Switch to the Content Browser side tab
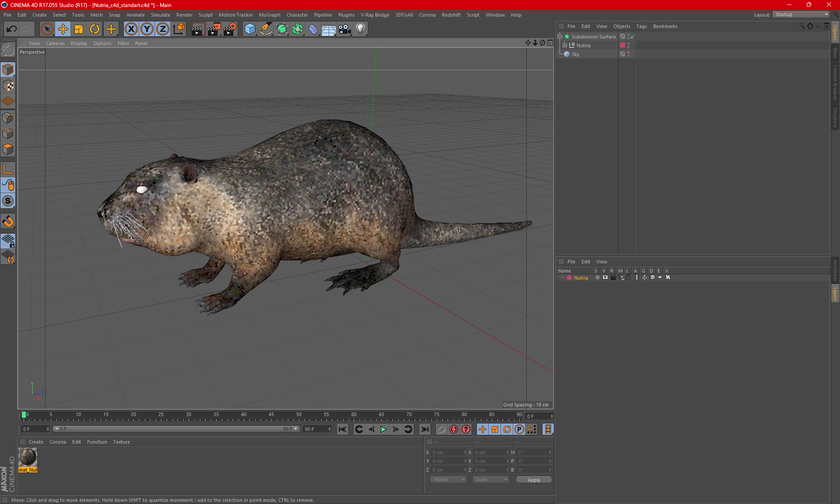 coord(835,82)
